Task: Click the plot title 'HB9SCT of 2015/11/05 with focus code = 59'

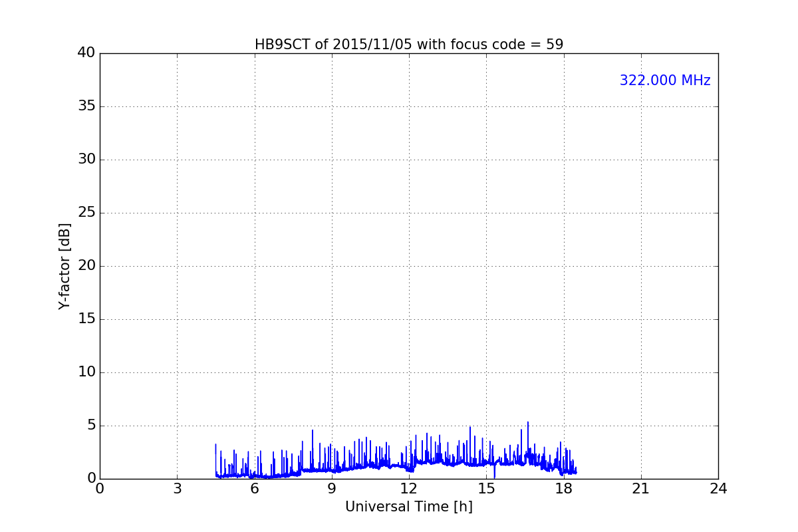Action: [x=409, y=45]
